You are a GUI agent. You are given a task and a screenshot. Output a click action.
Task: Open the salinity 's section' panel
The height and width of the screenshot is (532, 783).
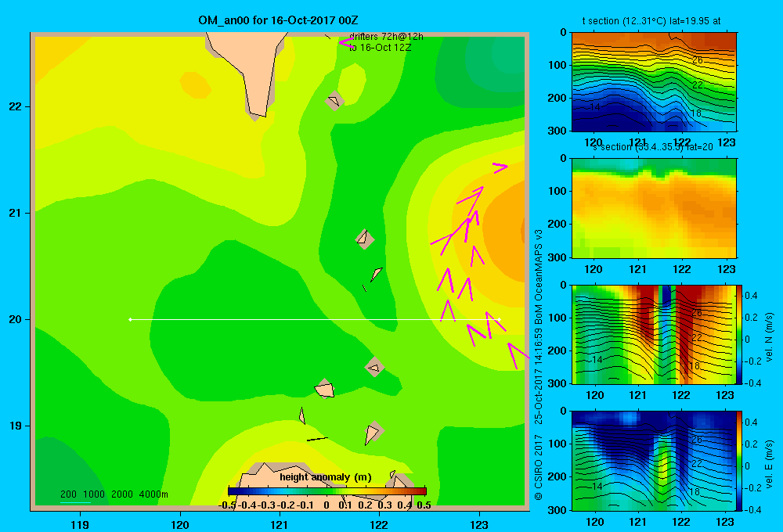654,208
